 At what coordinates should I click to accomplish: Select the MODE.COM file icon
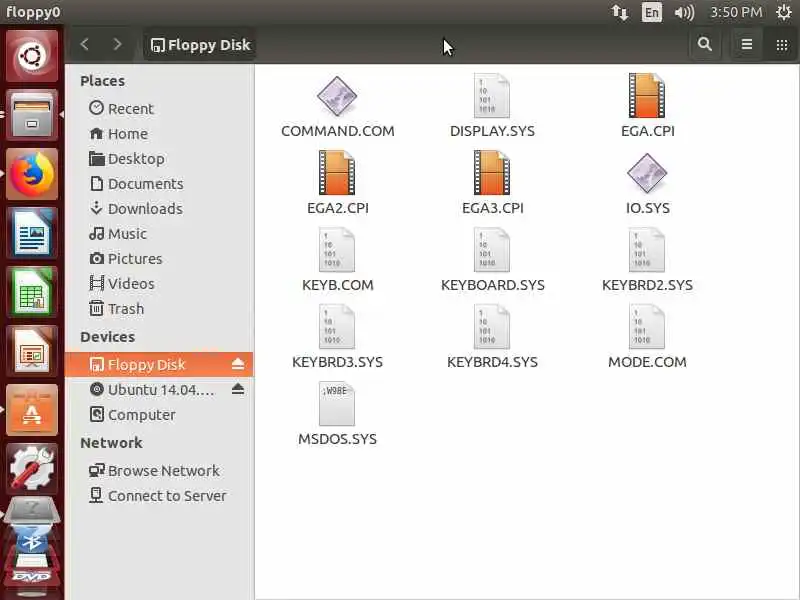pos(647,327)
